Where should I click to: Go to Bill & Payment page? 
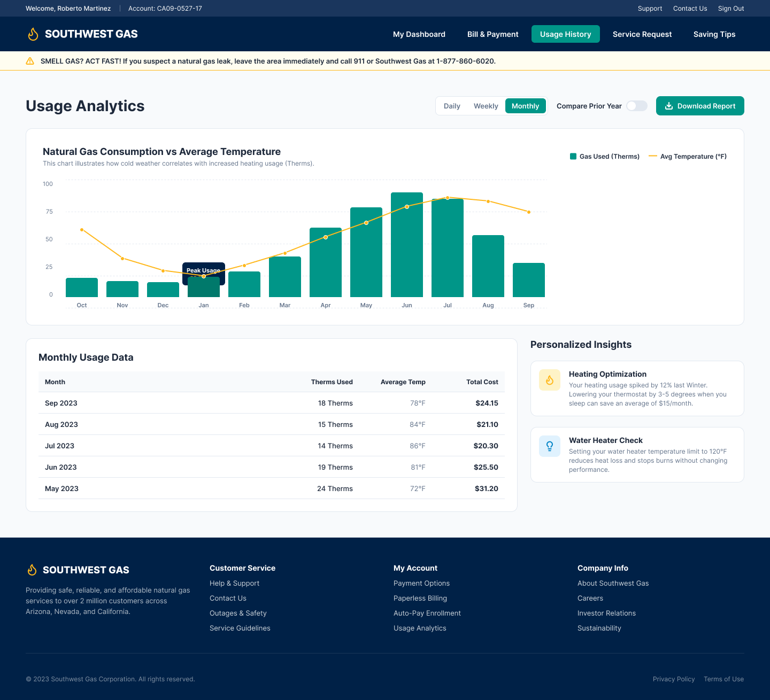[x=493, y=34]
